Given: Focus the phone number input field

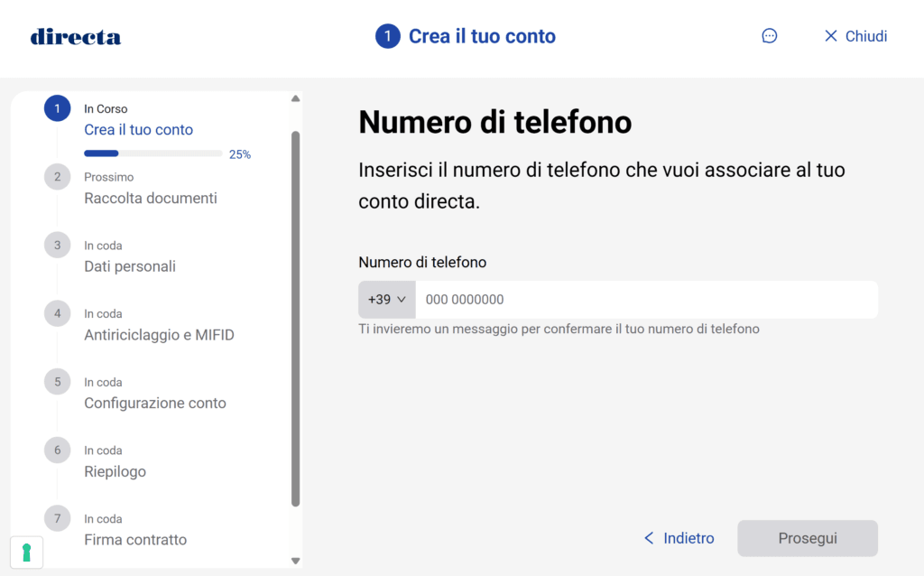Looking at the screenshot, I should [645, 300].
